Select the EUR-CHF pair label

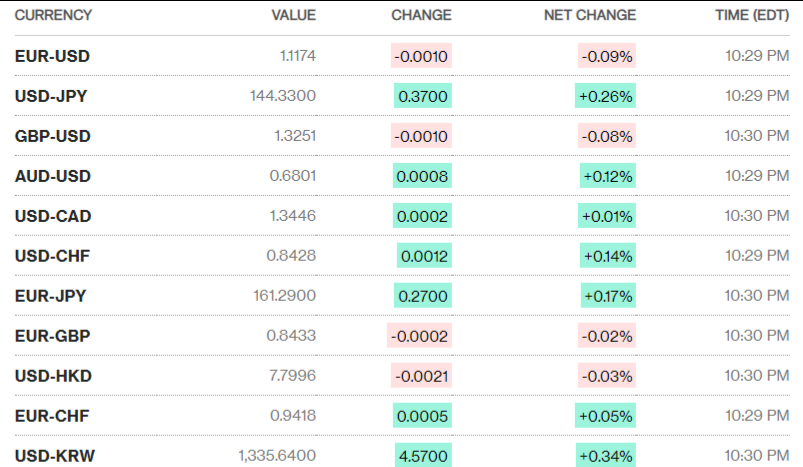click(52, 416)
